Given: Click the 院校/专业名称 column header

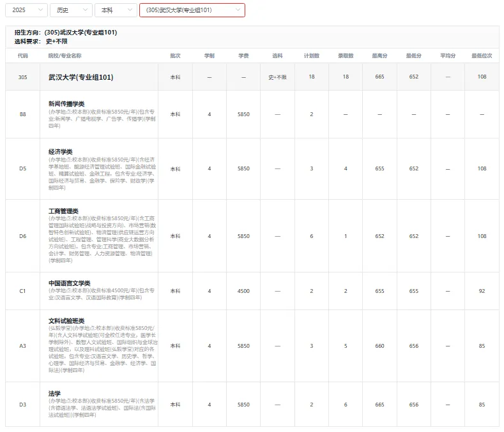Looking at the screenshot, I should 65,56.
